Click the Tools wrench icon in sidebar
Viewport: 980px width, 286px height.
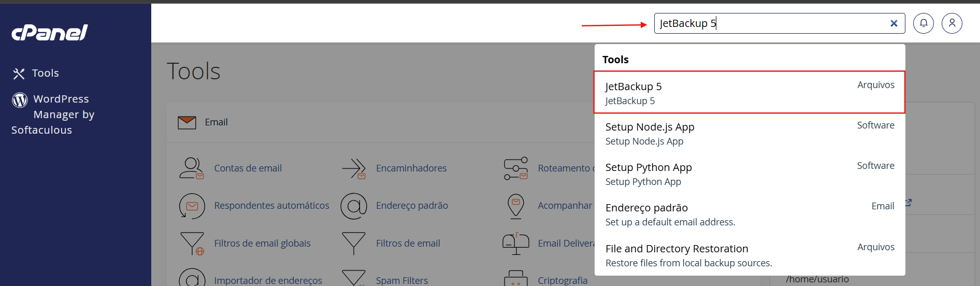pyautogui.click(x=19, y=74)
